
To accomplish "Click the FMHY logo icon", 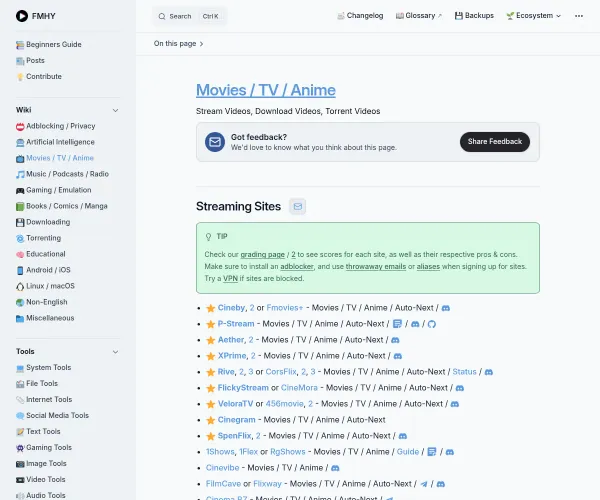I will click(22, 16).
